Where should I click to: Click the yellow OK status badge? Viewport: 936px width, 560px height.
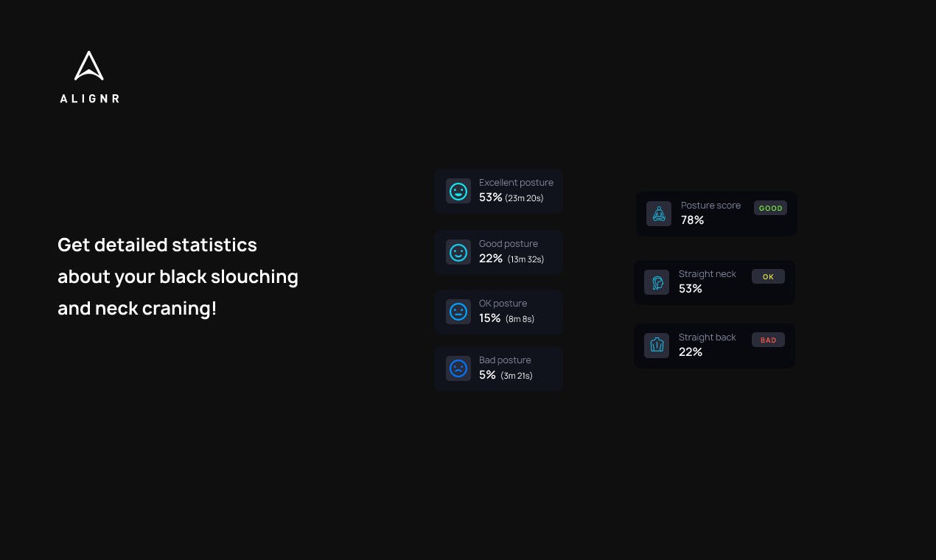pos(768,276)
